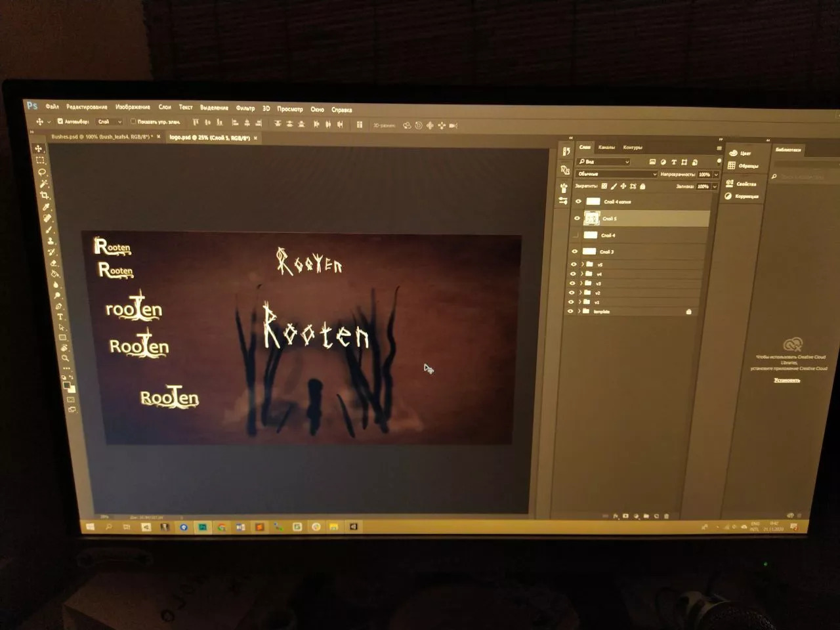Open the Заливка fill 100% dropdown arrow
840x630 pixels.
715,186
